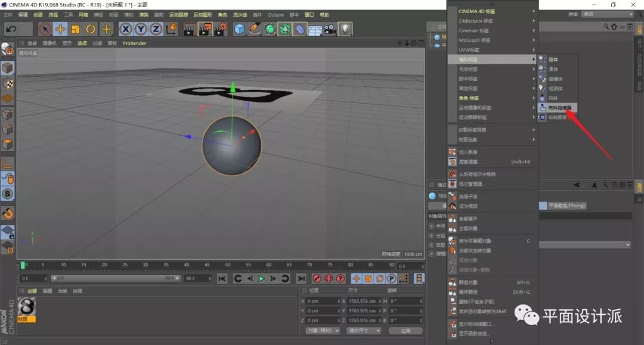Viewport: 644px width, 345px height.
Task: Open the Render Settings clapperboard icon
Action: click(x=220, y=29)
